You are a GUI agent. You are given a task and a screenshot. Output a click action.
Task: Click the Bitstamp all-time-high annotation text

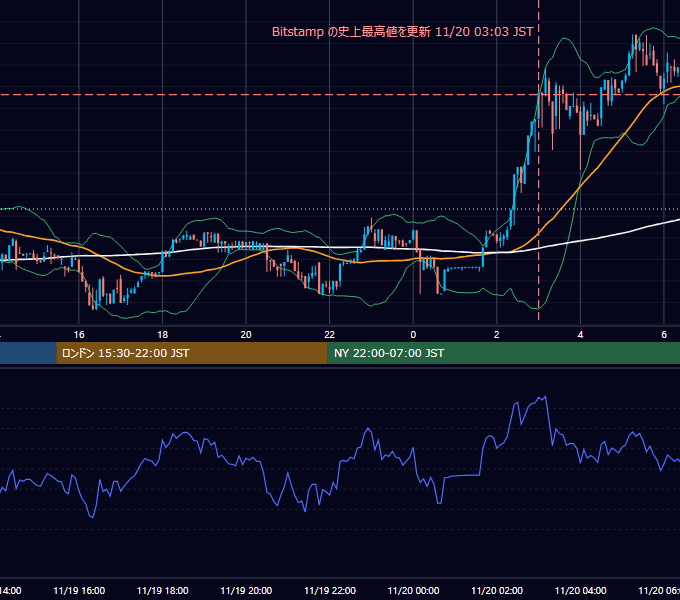(x=402, y=32)
